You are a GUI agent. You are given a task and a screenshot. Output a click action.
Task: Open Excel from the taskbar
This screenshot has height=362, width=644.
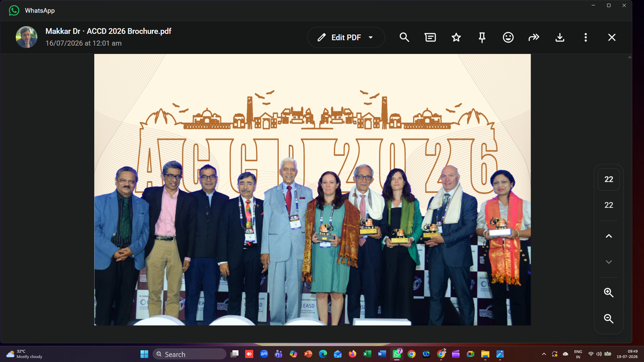coord(367,354)
